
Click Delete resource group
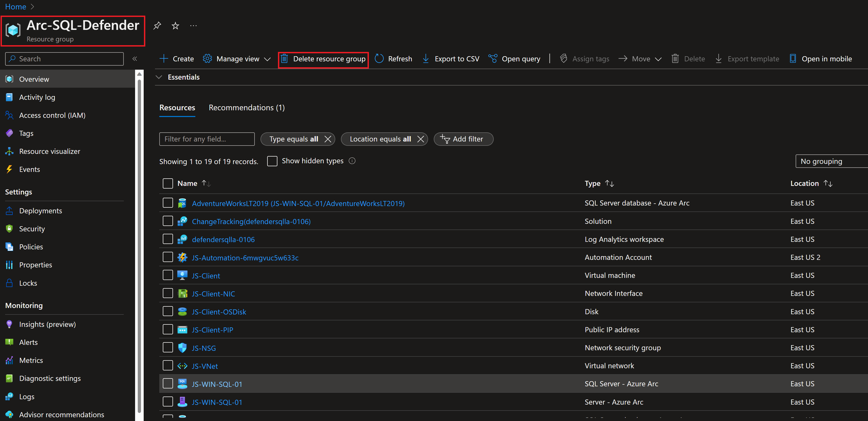tap(323, 59)
